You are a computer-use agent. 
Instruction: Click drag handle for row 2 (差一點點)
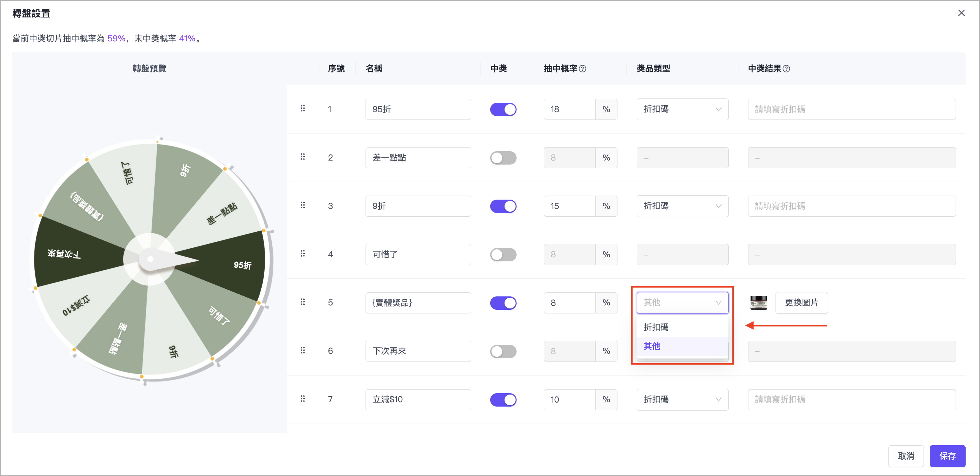(x=302, y=157)
